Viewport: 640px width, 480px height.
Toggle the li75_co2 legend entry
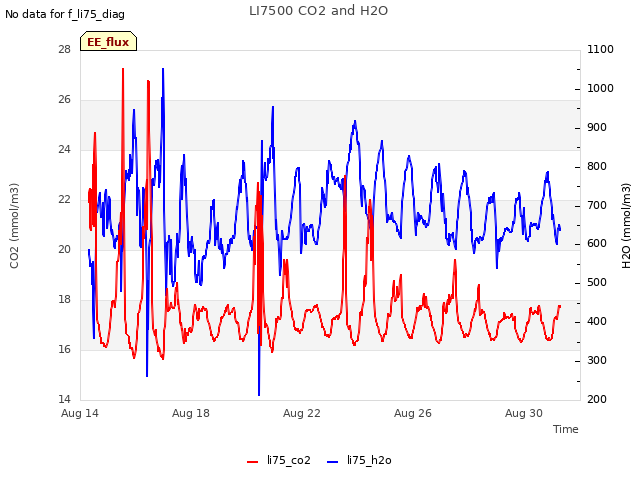coord(279,460)
